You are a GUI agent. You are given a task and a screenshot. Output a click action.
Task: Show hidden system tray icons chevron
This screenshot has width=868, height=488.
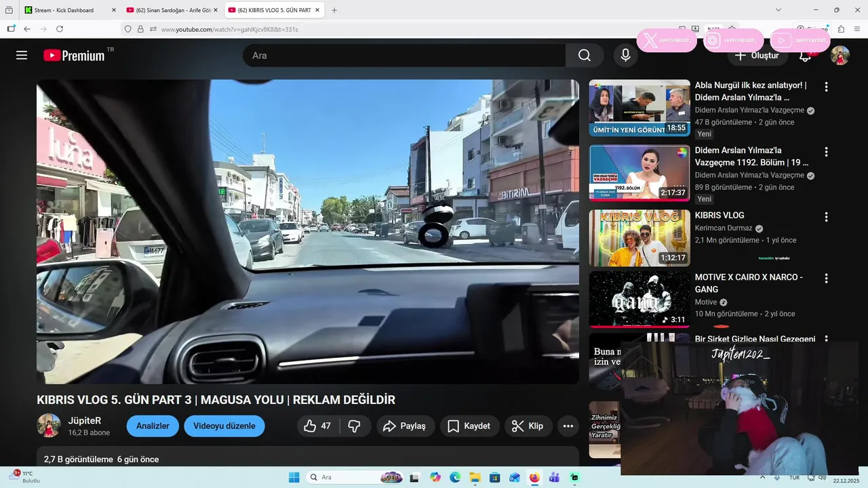click(762, 477)
